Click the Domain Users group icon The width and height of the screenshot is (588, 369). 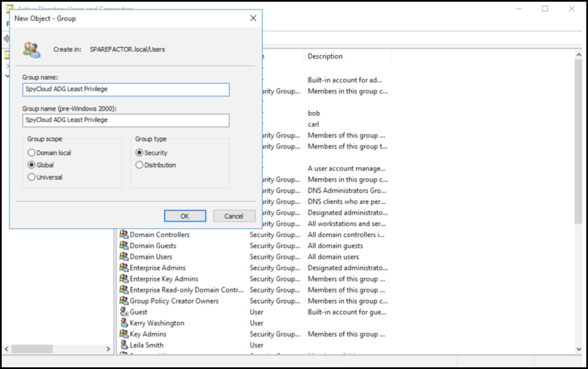(x=124, y=257)
